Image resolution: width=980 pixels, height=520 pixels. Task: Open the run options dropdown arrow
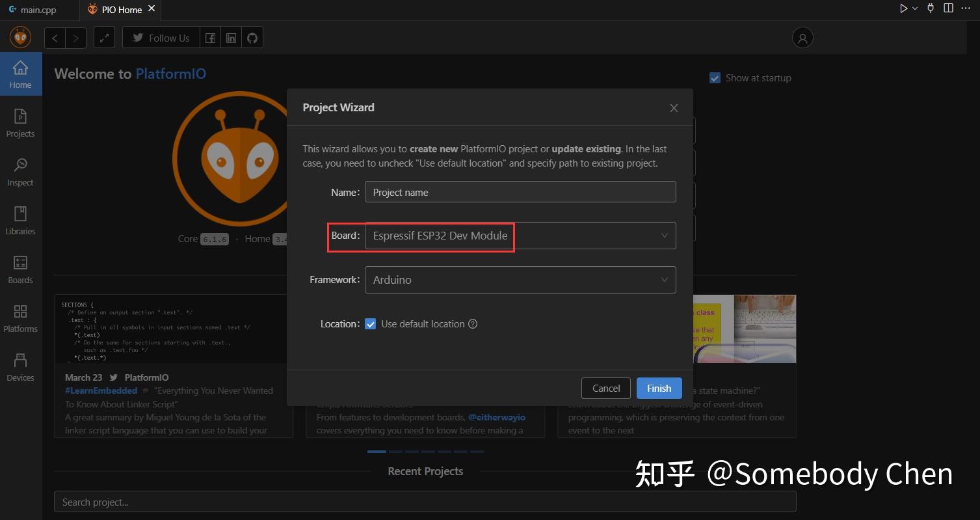(x=915, y=8)
